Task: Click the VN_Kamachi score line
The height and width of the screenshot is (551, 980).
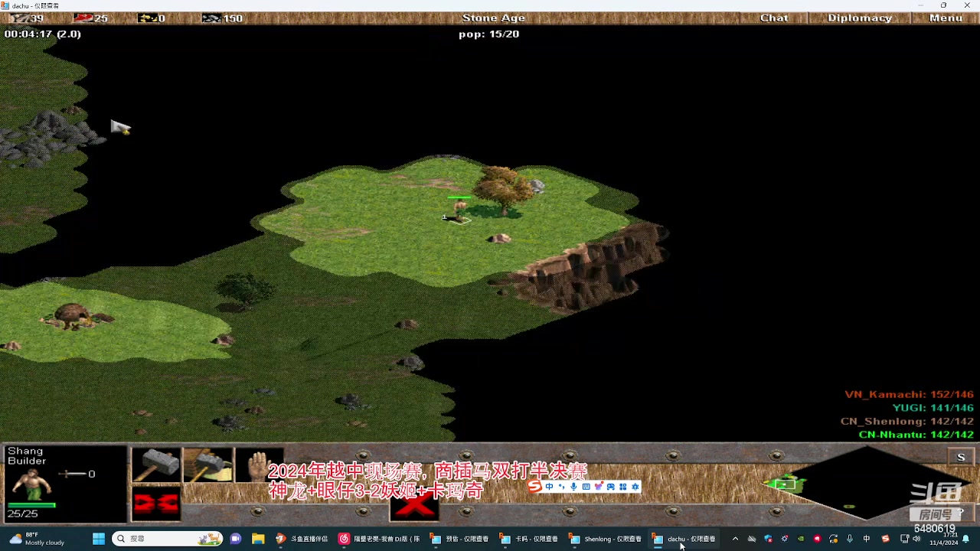Action: pyautogui.click(x=909, y=395)
